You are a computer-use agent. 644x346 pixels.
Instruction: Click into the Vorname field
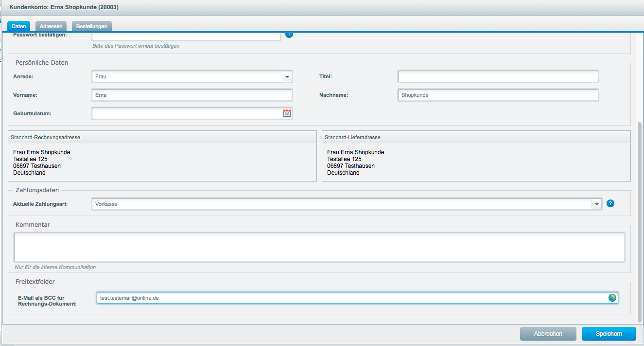192,95
